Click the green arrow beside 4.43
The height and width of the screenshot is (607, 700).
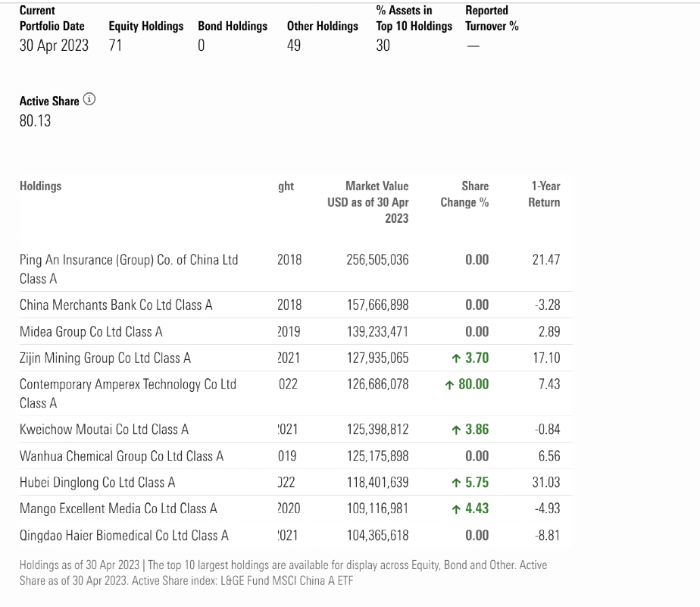(456, 509)
